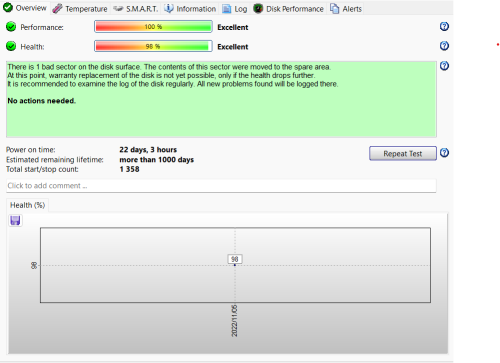
Task: Click the help icon beside Health
Action: 444,46
